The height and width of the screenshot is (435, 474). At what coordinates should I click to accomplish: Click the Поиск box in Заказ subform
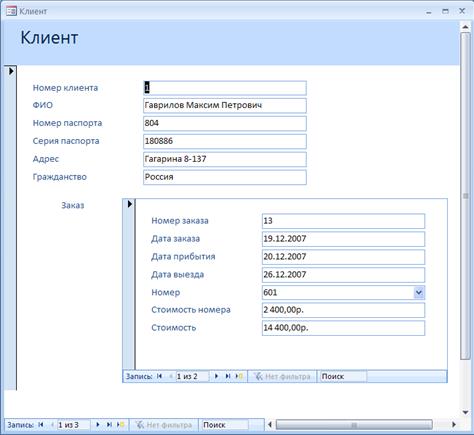point(343,376)
